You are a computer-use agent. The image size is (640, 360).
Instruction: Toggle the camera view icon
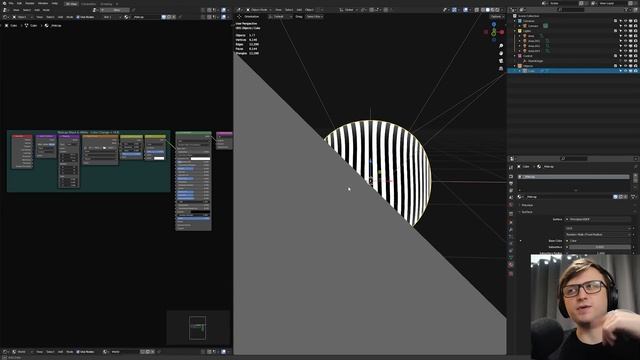coord(501,61)
